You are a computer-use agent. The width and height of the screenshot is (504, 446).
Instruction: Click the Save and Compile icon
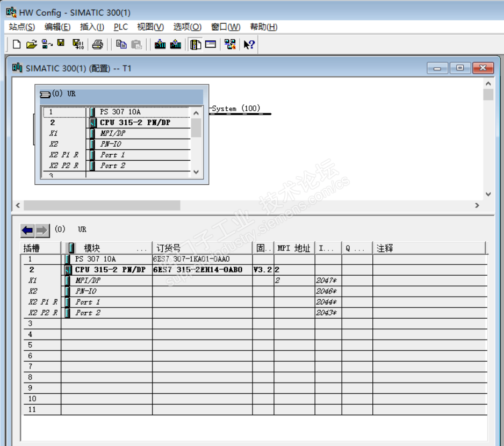point(78,44)
